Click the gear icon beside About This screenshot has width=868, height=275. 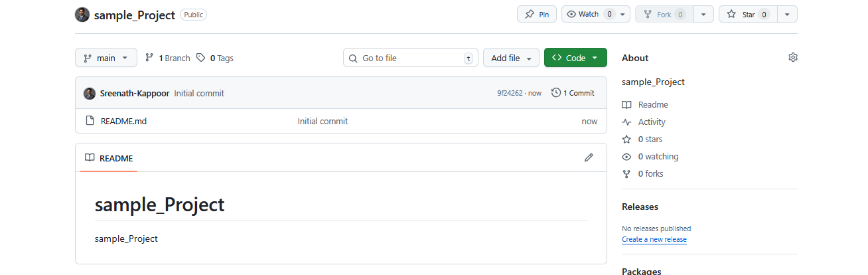coord(792,58)
